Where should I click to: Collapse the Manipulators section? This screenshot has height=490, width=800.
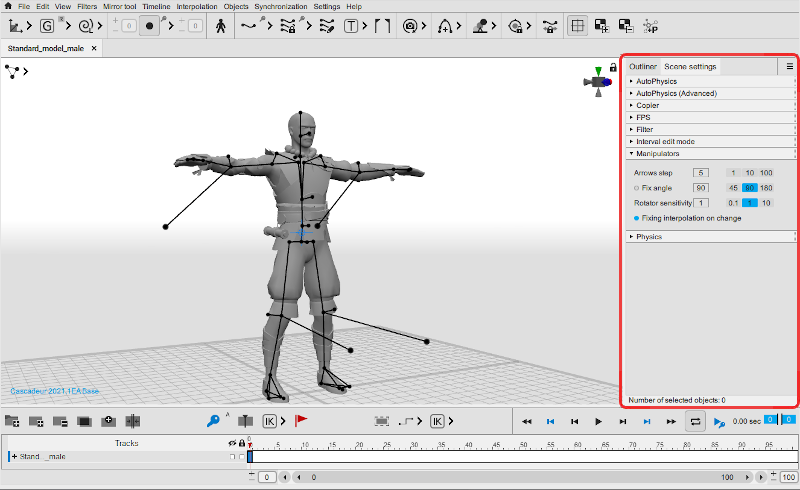[x=710, y=154]
